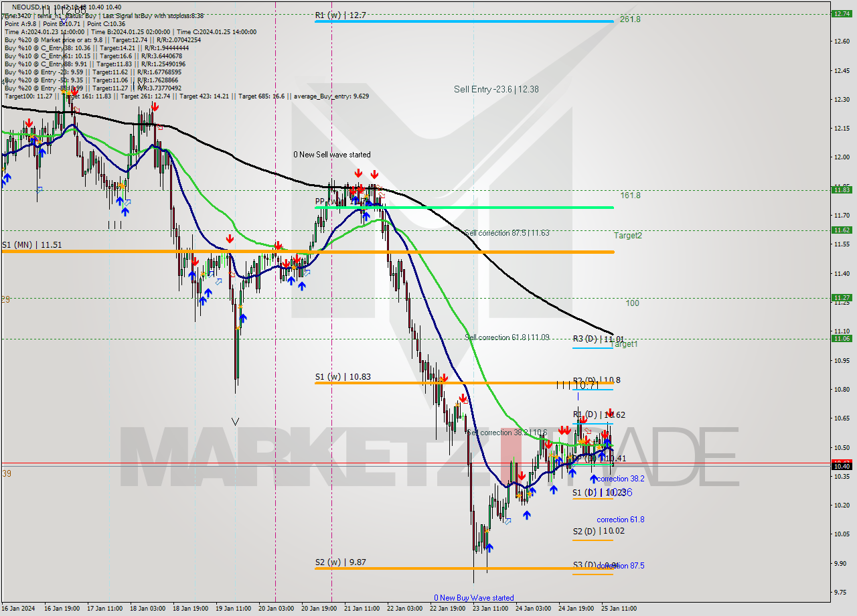The image size is (857, 616).
Task: Select the blue 'correction 87.5' label
Action: click(x=621, y=566)
